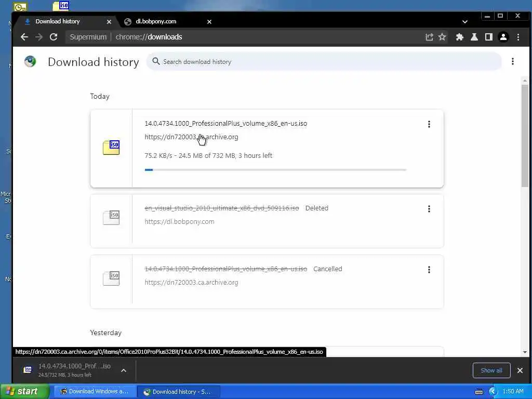
Task: Open the keyboard icon in the system tray
Action: [x=478, y=392]
